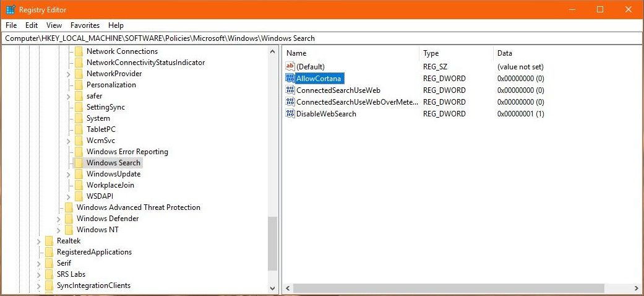644x296 pixels.
Task: Open the Help menu
Action: coord(116,25)
